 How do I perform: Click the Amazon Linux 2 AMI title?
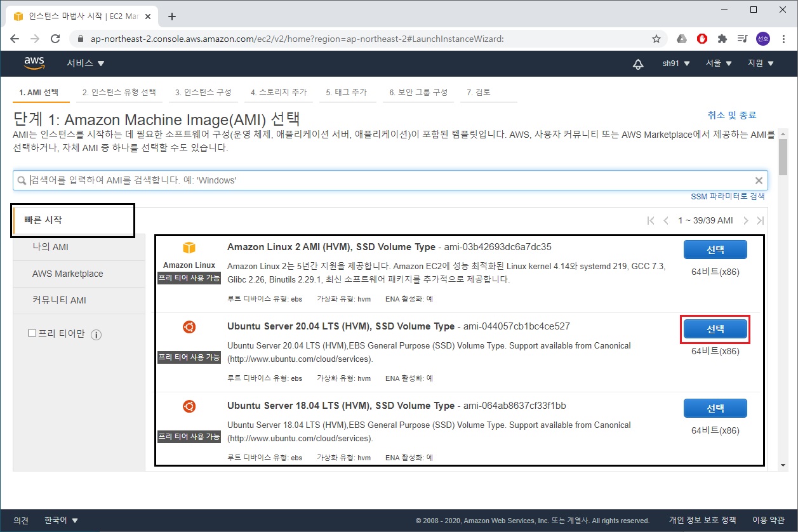pyautogui.click(x=331, y=247)
